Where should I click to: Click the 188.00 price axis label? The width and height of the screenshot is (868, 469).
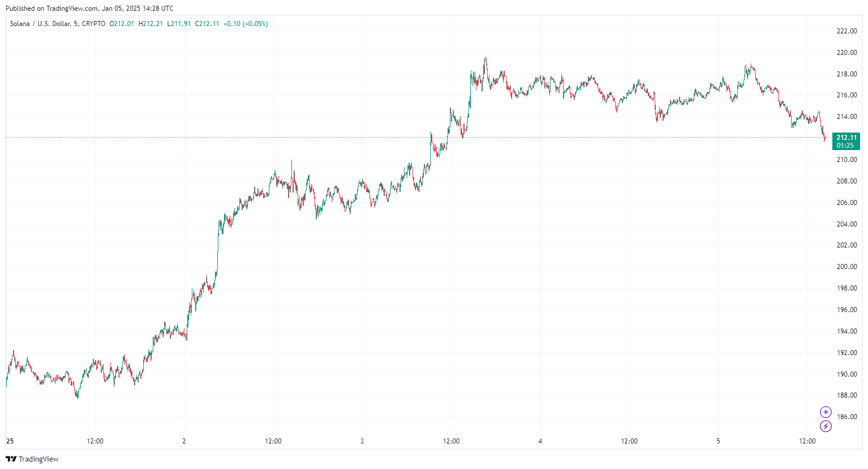pos(846,395)
